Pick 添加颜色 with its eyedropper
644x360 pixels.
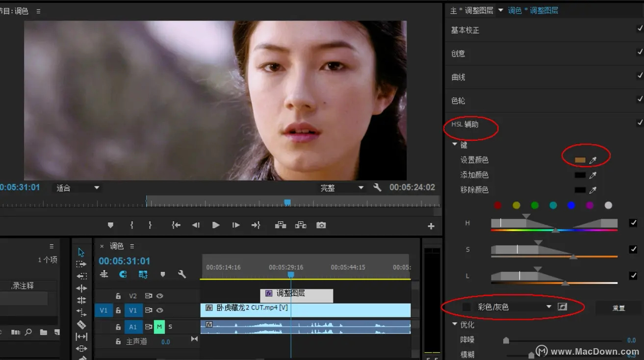tap(593, 175)
